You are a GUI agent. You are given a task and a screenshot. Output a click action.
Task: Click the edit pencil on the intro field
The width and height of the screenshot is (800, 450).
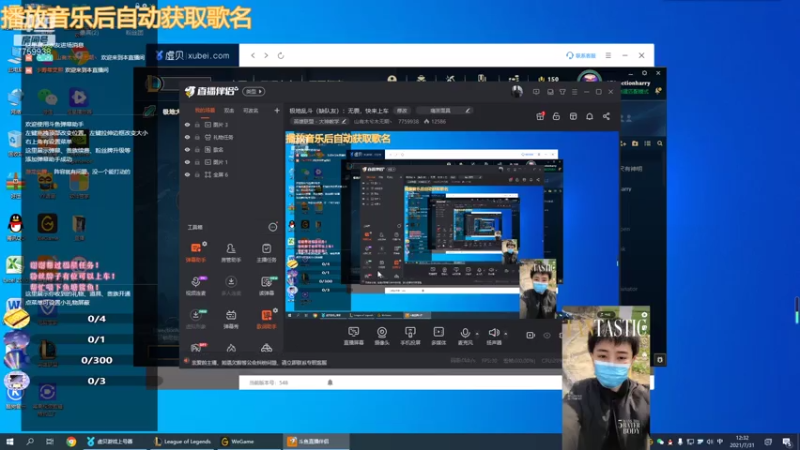(467, 110)
